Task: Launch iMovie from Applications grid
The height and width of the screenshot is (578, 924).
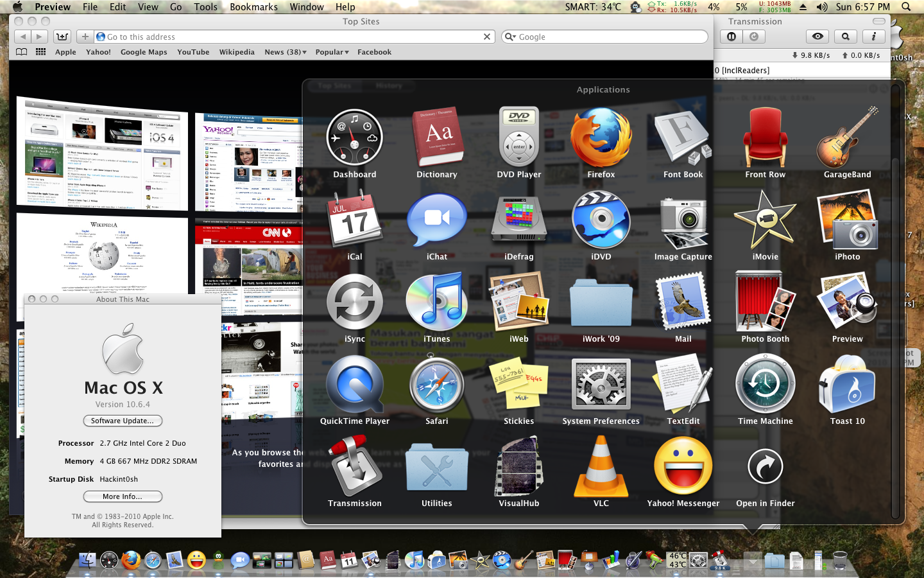Action: click(766, 220)
